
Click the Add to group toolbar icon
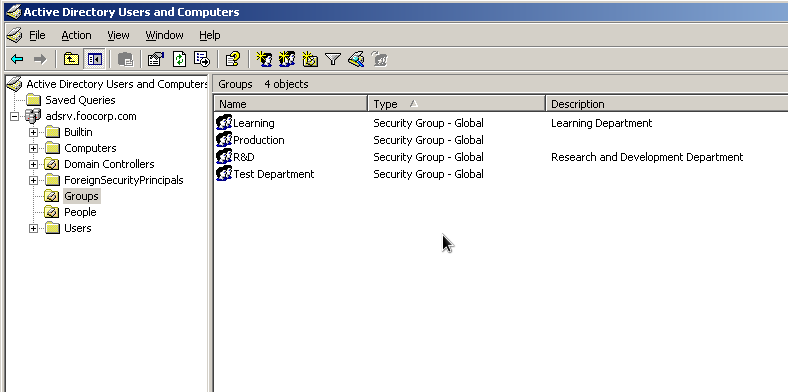pos(379,59)
